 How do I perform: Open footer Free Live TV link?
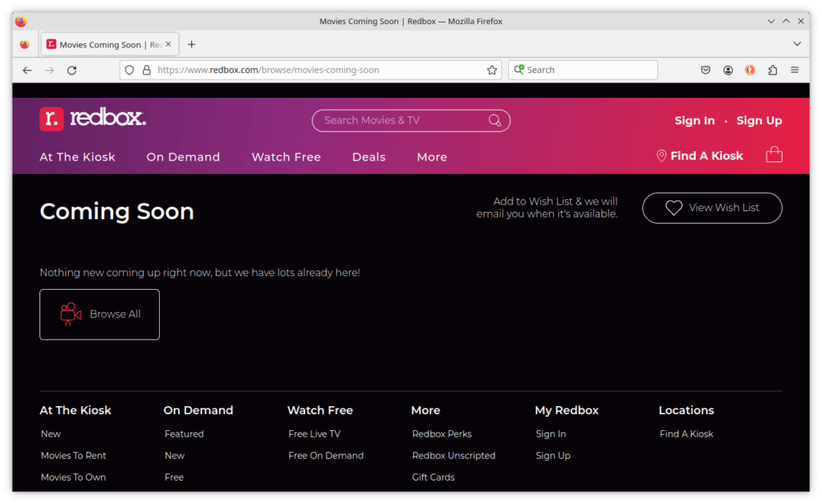pyautogui.click(x=315, y=434)
